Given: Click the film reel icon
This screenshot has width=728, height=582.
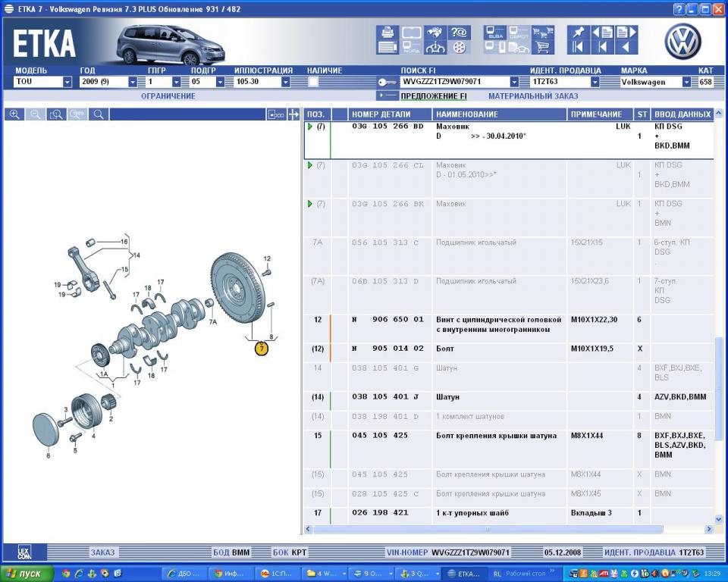Looking at the screenshot, I should click(x=460, y=47).
